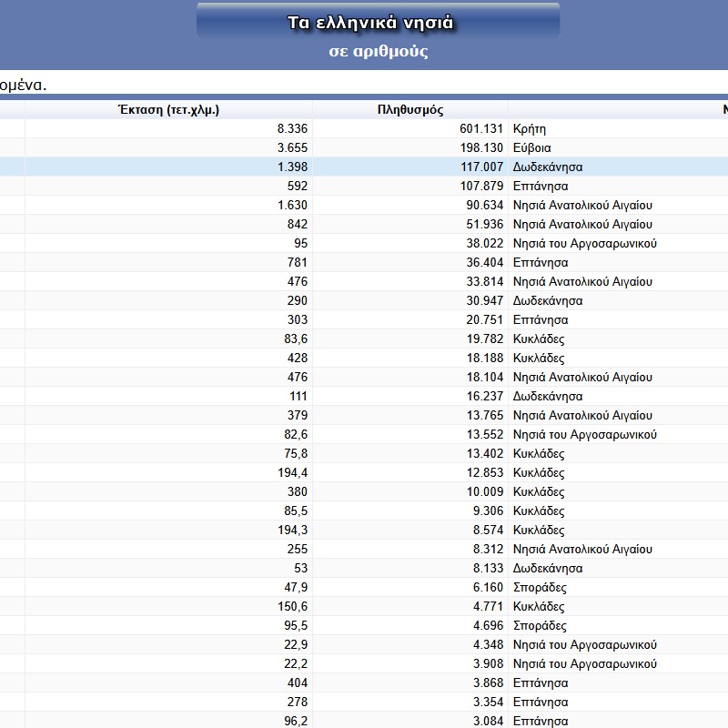Click Κυκλάδες in the 19.782 row
This screenshot has height=728, width=728.
click(539, 339)
